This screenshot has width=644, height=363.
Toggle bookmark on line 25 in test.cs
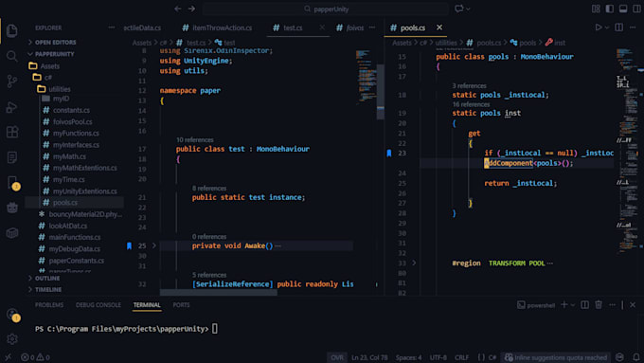point(129,245)
